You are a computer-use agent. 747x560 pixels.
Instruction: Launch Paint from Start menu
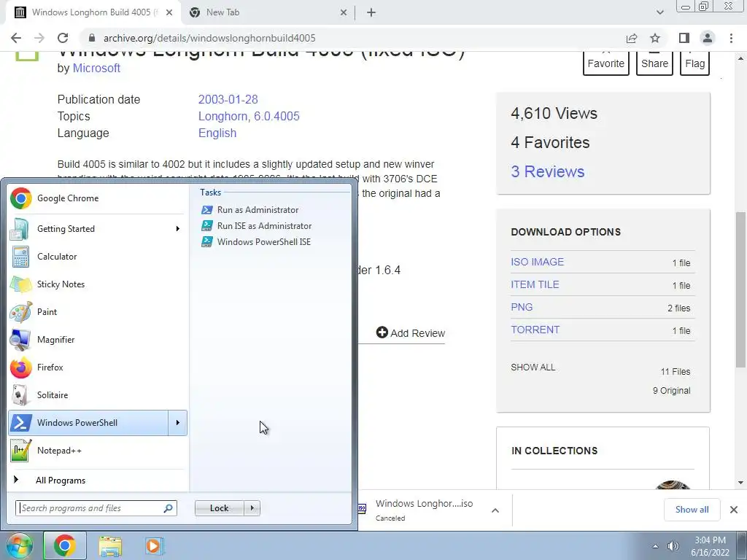coord(97,312)
